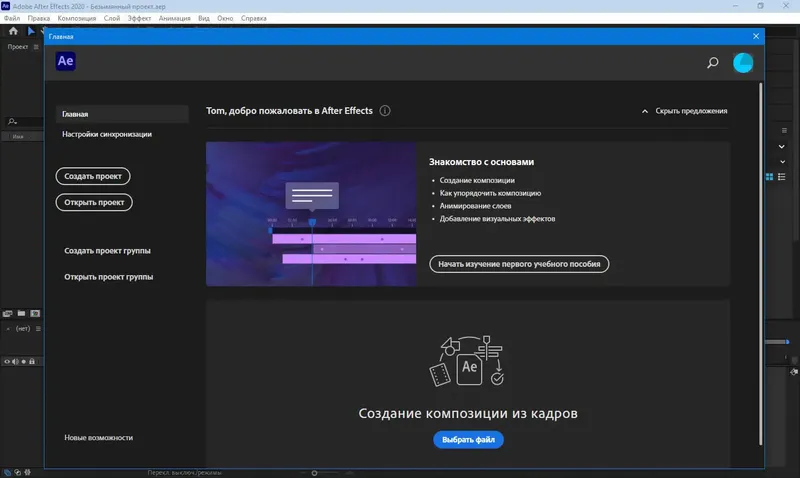800x478 pixels.
Task: Expand the first chevron in the right panel
Action: [782, 146]
